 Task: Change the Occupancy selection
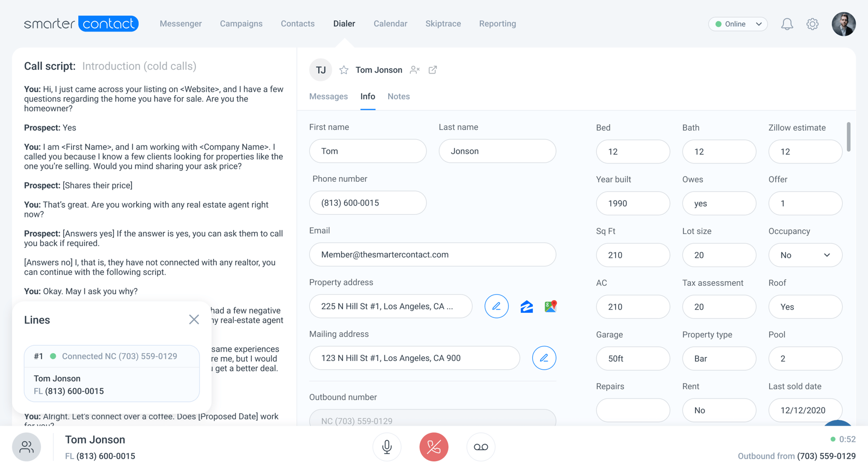tap(805, 255)
